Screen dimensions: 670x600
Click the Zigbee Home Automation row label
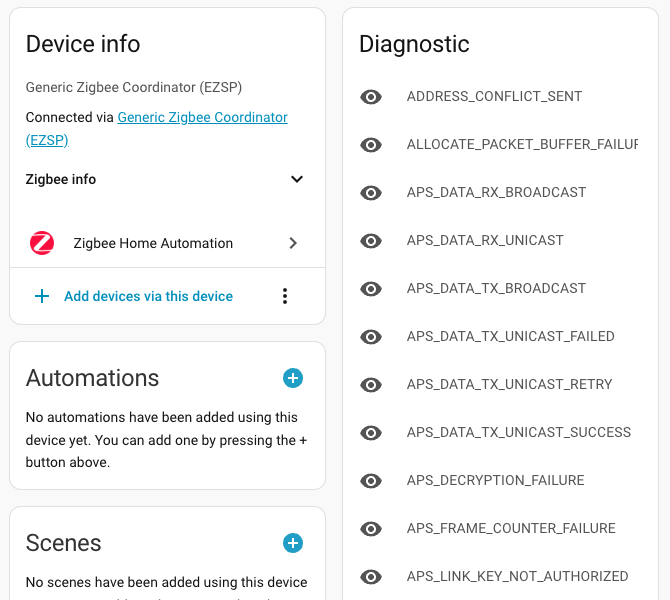[153, 243]
